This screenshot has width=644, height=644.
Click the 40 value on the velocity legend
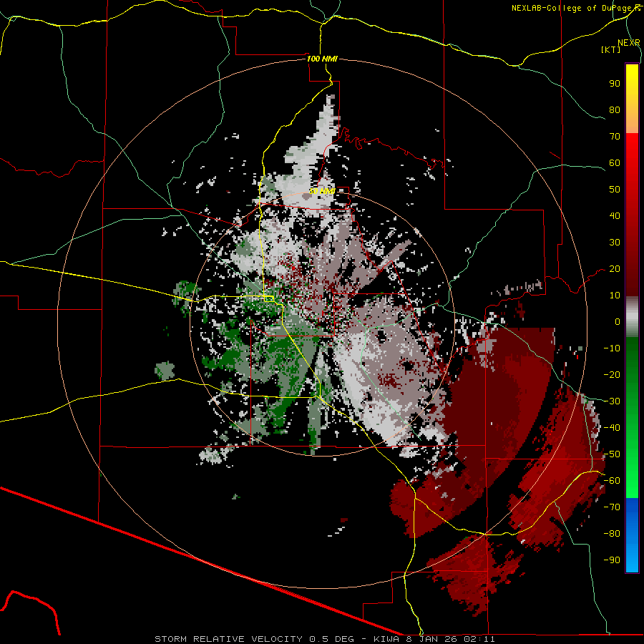click(x=615, y=216)
